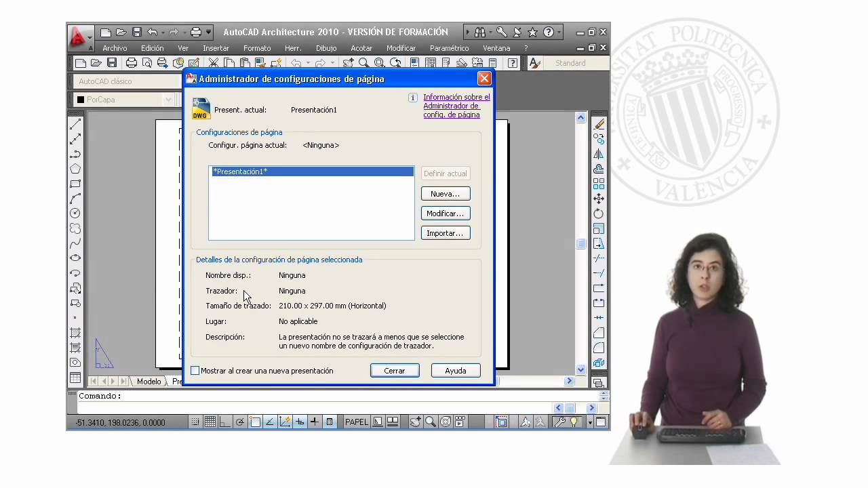868x488 pixels.
Task: Click the Plot printer icon in standard toolbar
Action: point(132,63)
